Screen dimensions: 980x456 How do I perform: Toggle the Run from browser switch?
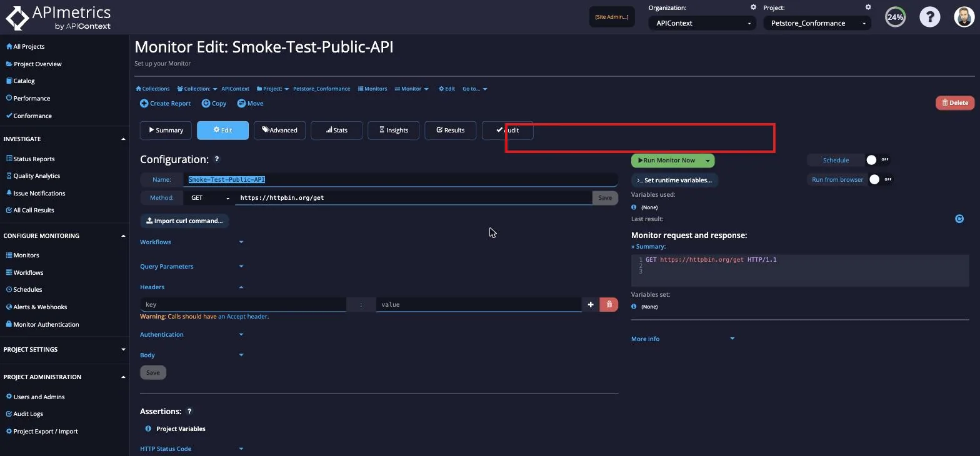point(880,179)
